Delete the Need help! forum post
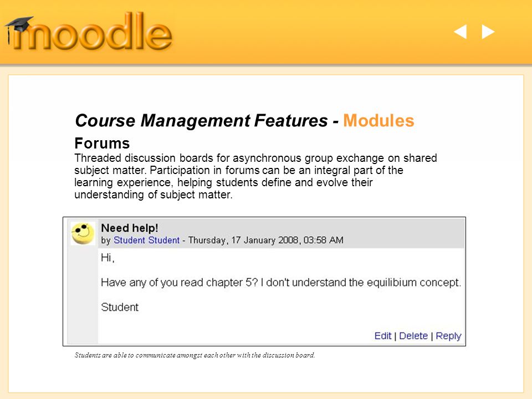532x399 pixels. coord(413,336)
